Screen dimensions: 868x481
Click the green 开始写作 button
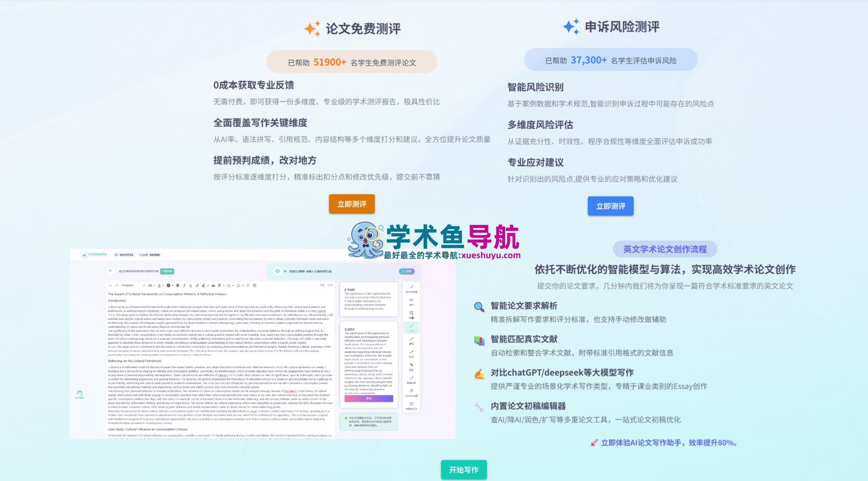464,470
